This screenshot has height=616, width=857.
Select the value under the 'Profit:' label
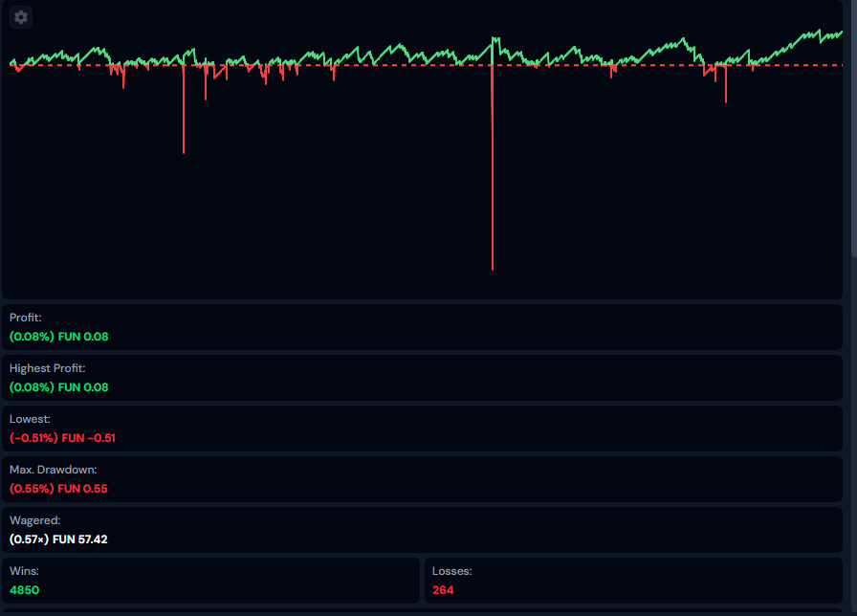pos(58,337)
